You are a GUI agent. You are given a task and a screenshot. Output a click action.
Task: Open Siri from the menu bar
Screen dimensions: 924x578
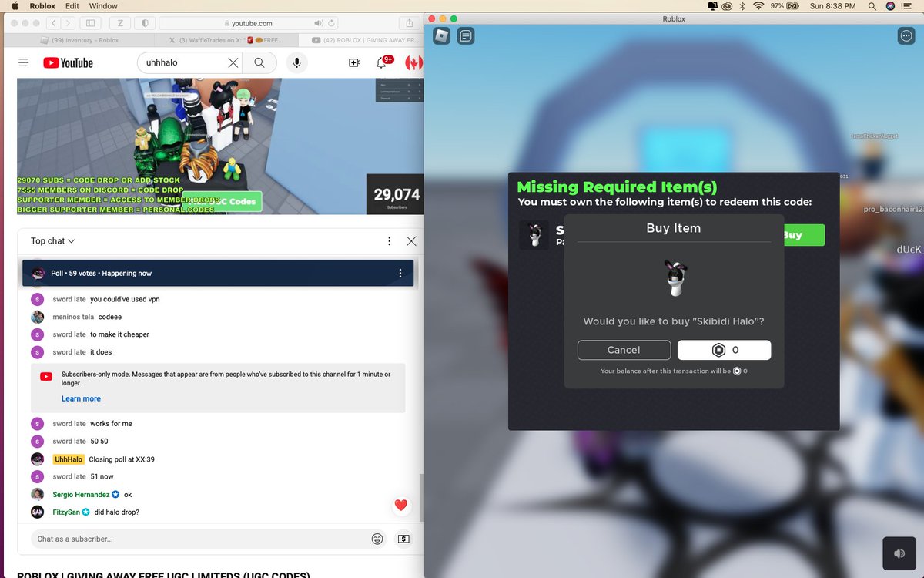[x=890, y=6]
